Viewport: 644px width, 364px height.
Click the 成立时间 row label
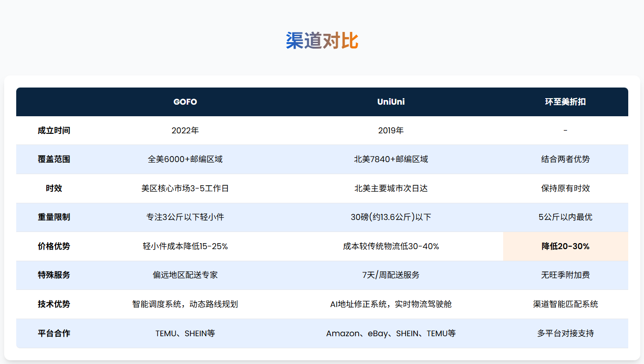(x=54, y=131)
